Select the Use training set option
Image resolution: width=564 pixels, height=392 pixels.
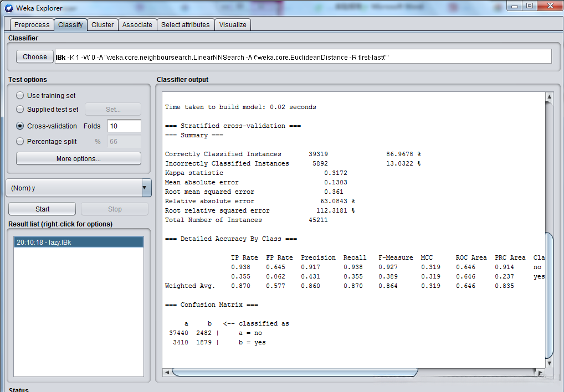(x=20, y=95)
